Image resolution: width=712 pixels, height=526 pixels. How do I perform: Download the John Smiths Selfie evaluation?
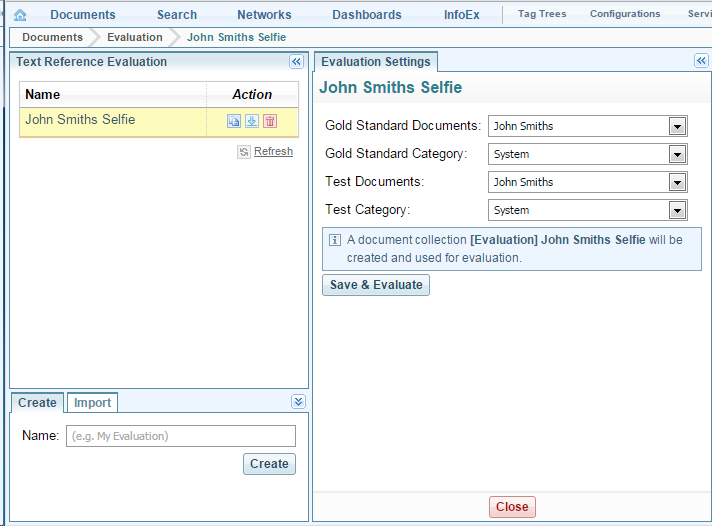(x=252, y=121)
